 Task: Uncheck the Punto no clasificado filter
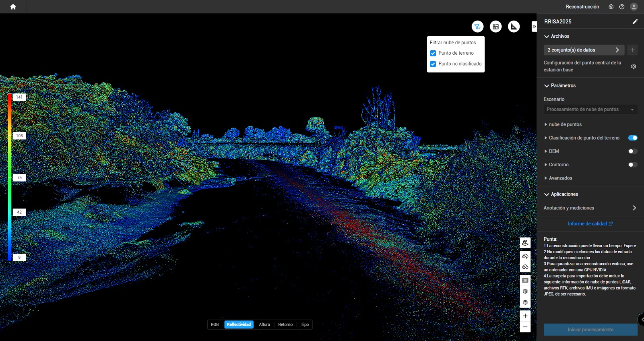tap(433, 64)
